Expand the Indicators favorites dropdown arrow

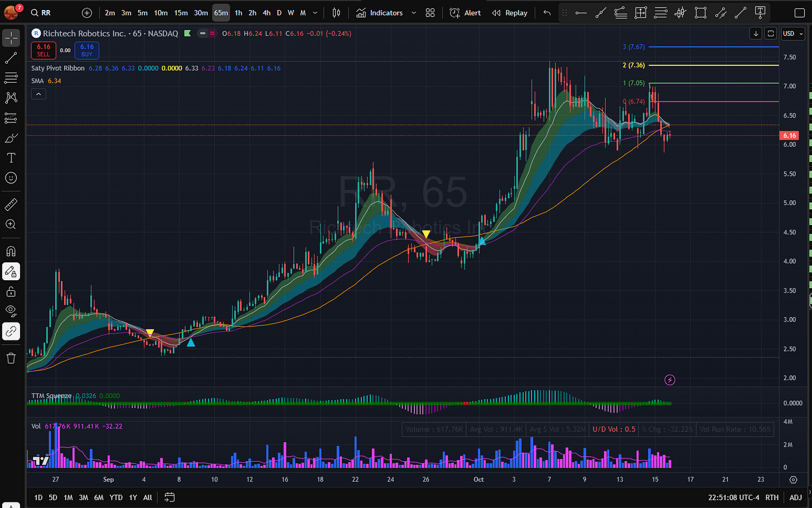tap(414, 13)
